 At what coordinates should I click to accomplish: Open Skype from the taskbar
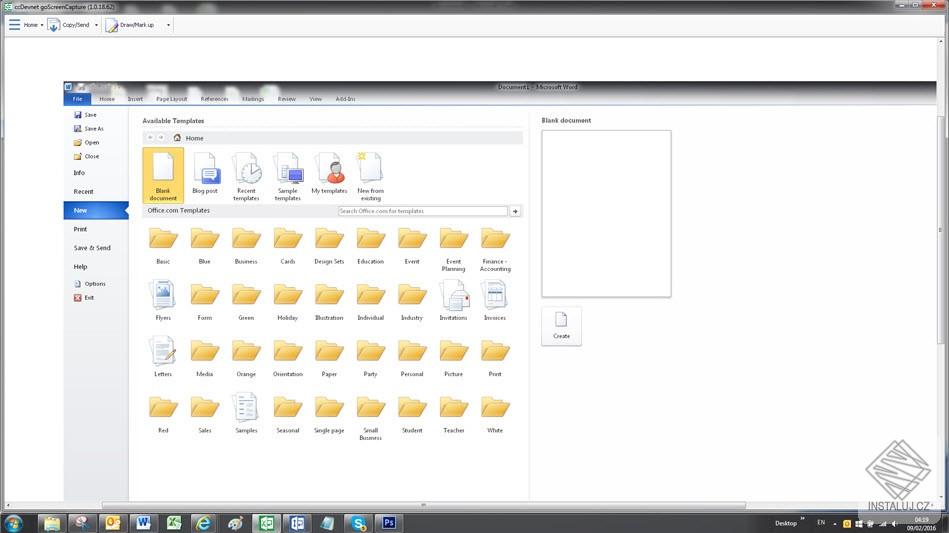point(358,523)
